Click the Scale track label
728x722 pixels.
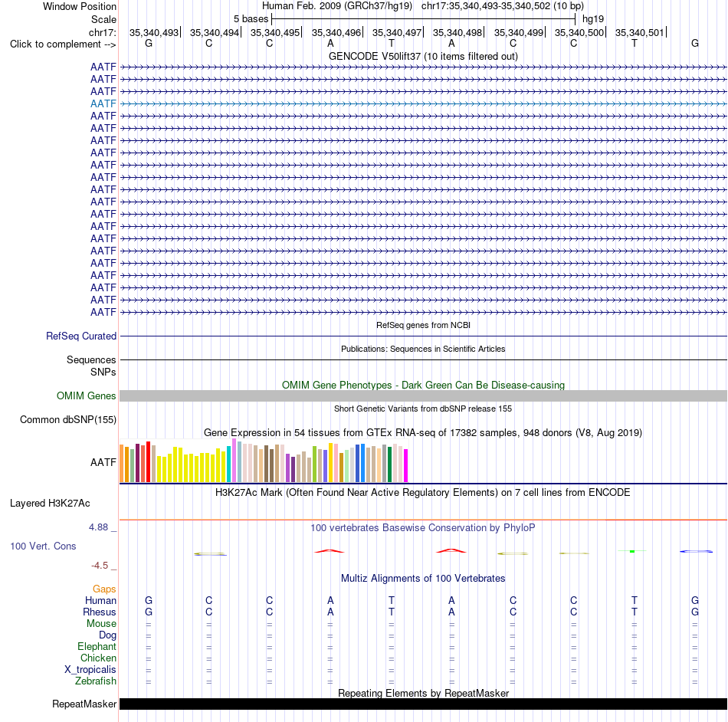tap(103, 19)
